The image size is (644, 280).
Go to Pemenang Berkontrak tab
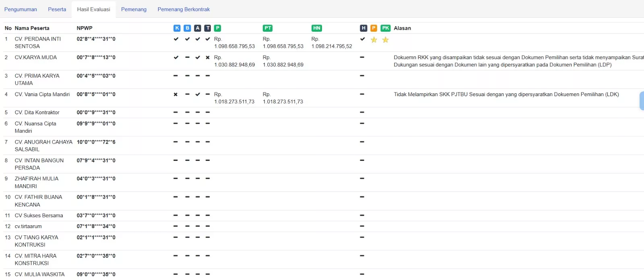(184, 9)
